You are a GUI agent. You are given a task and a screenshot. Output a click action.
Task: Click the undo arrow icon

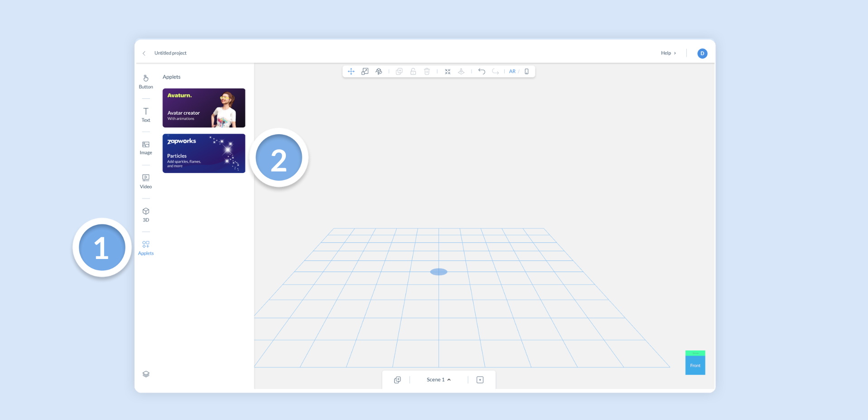482,71
